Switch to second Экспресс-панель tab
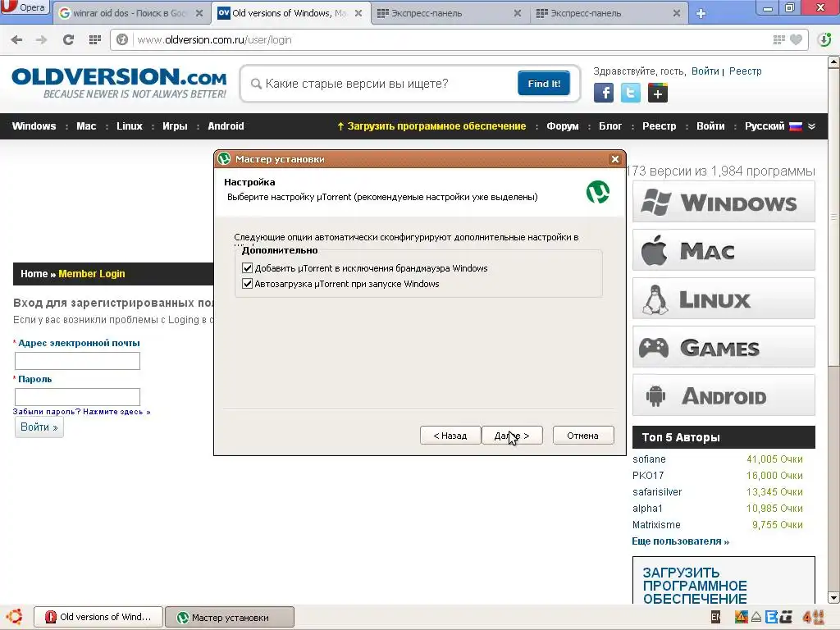 [610, 13]
